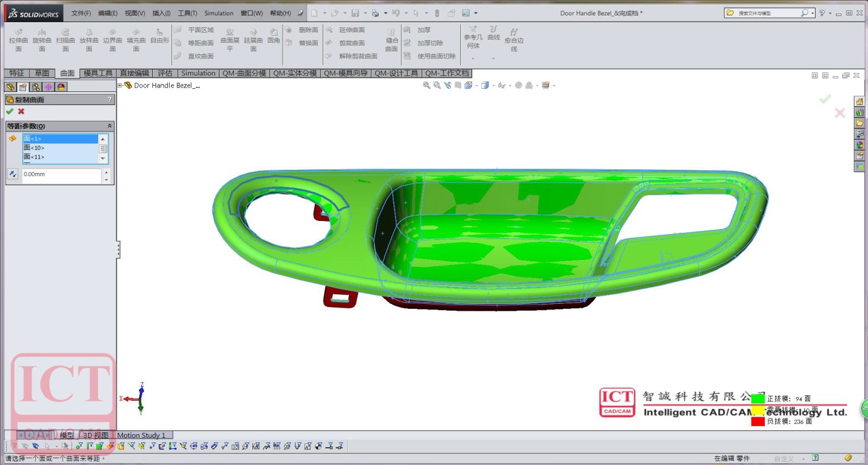Cancel with the red X in 复制曲面 panel

tap(21, 112)
